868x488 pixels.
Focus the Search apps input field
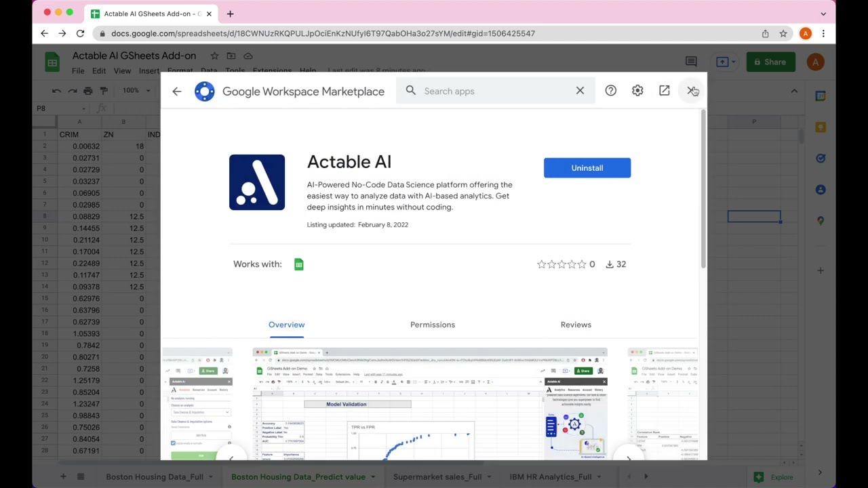(495, 91)
